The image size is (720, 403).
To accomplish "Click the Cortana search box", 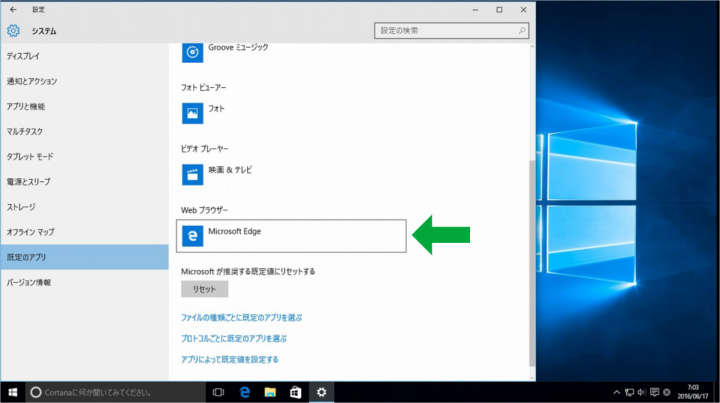I will pos(115,392).
